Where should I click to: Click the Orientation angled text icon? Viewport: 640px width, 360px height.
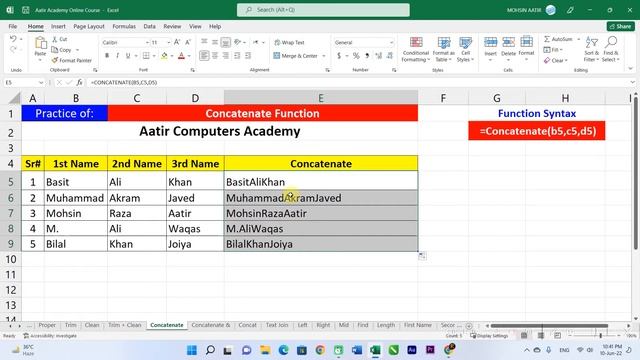[x=238, y=42]
